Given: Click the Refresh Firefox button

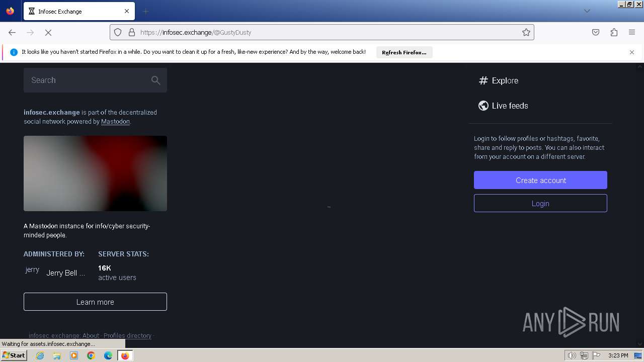Looking at the screenshot, I should 404,52.
